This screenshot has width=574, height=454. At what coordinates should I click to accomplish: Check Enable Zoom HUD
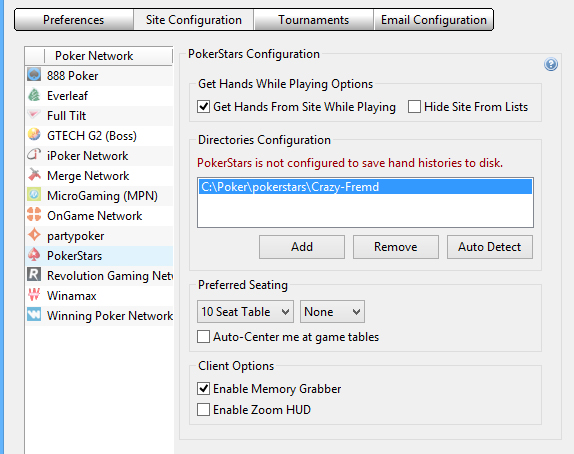click(x=204, y=409)
